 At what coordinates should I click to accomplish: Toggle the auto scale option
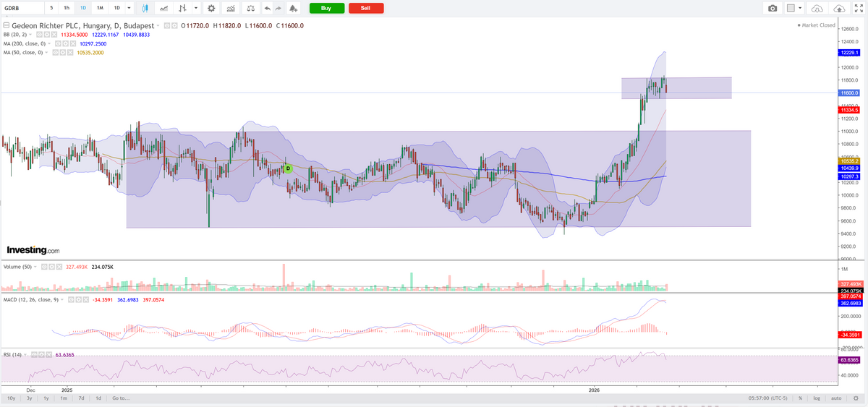pyautogui.click(x=836, y=398)
